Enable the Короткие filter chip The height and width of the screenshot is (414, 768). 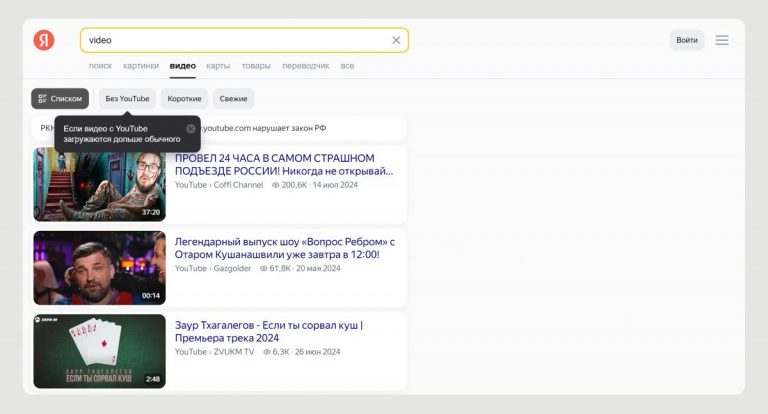[184, 99]
